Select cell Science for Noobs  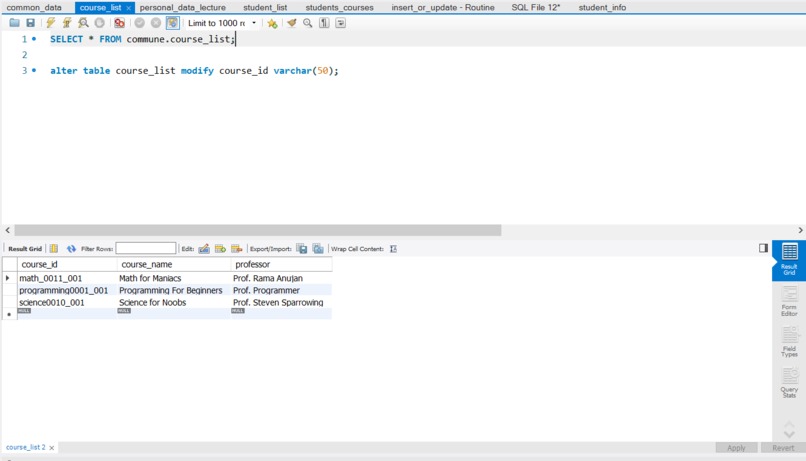pyautogui.click(x=174, y=302)
